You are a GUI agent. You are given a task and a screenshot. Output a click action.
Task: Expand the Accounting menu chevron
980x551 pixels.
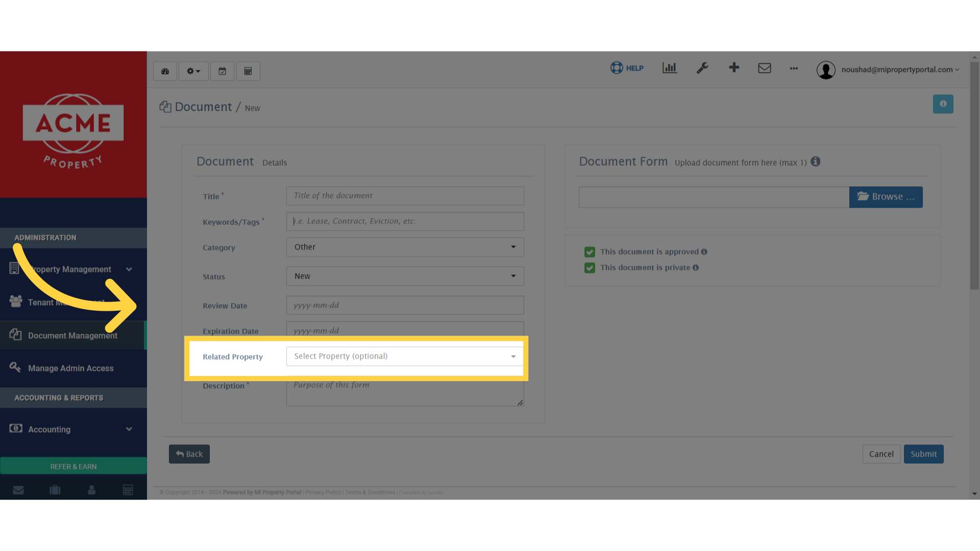point(129,430)
